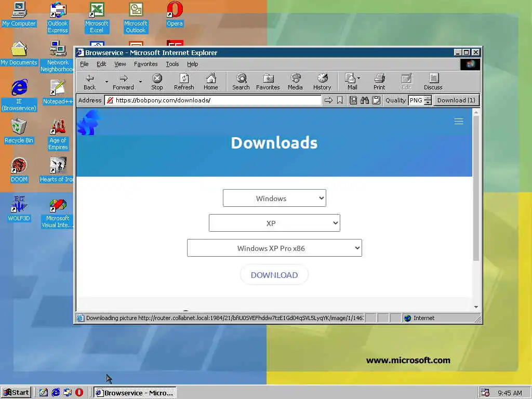Open the Help menu
The height and width of the screenshot is (399, 532).
tap(192, 64)
